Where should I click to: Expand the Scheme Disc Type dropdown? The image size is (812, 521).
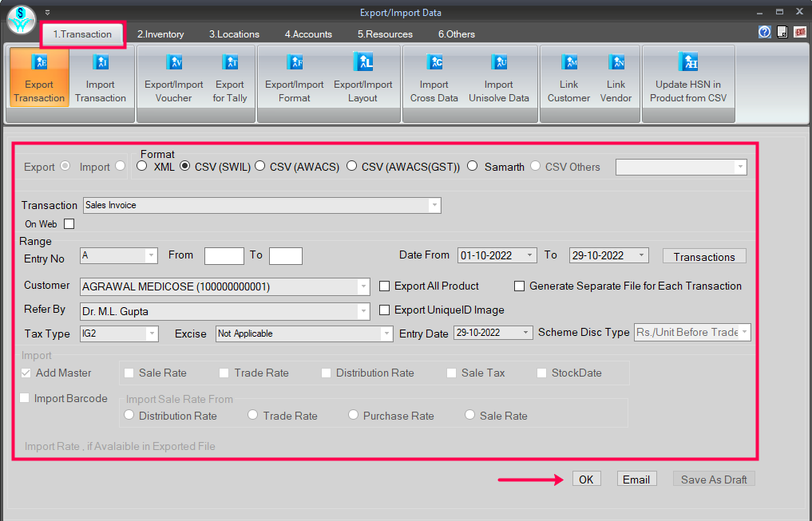coord(745,332)
